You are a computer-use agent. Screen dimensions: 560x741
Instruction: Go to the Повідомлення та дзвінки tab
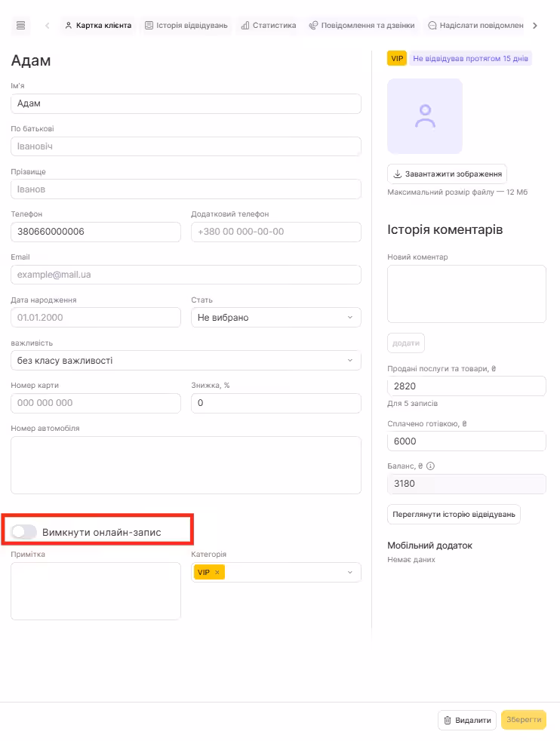362,26
